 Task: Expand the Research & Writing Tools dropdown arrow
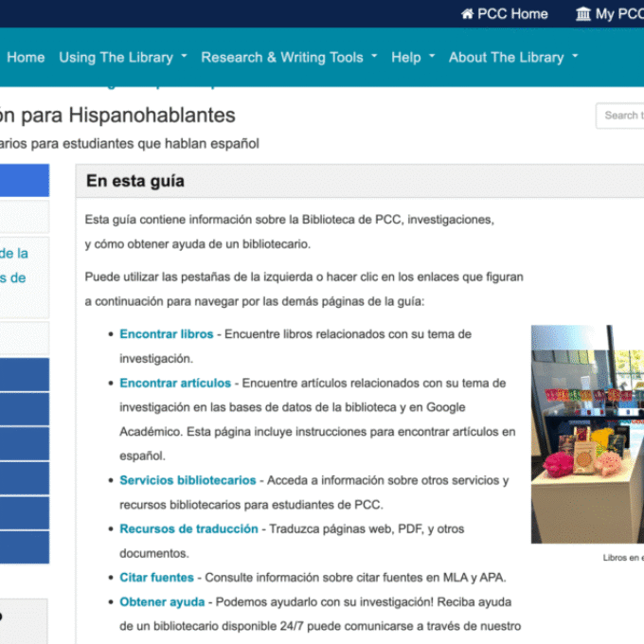tap(374, 56)
